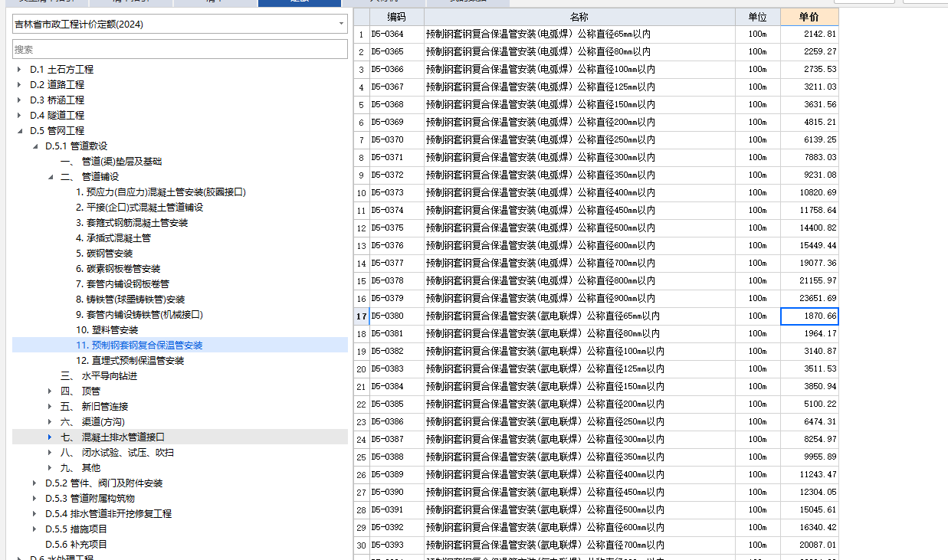Click the 电弧焊 200mm以内 name cell
This screenshot has height=560, width=948.
pos(579,123)
